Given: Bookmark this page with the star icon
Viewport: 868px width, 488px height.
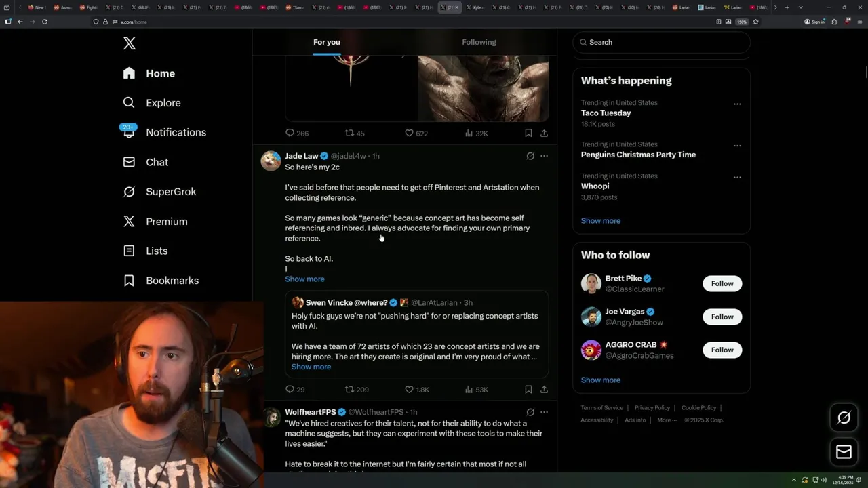Looking at the screenshot, I should click(x=755, y=22).
